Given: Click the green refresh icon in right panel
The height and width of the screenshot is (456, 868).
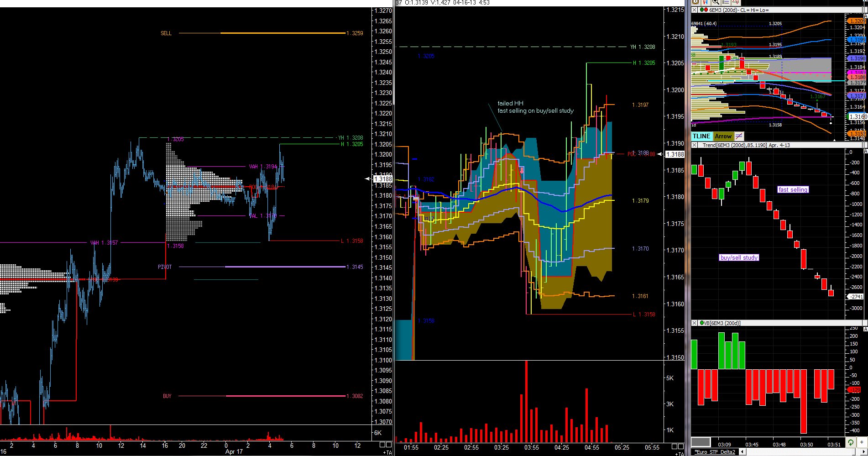Looking at the screenshot, I should pos(850,442).
